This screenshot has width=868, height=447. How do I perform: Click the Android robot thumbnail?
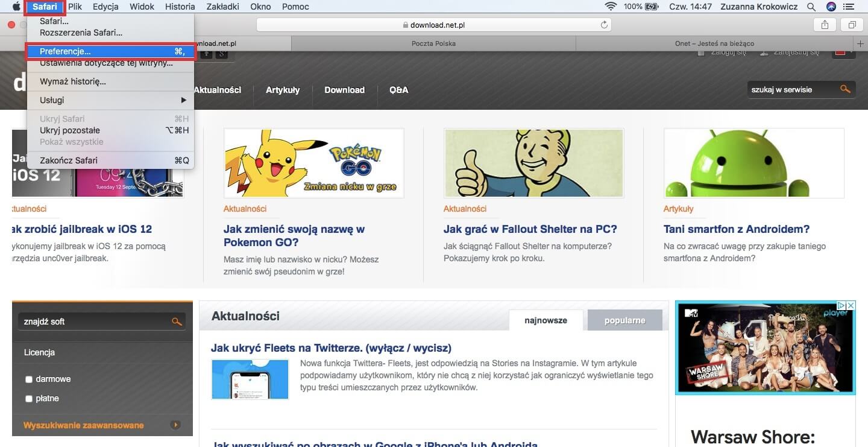click(753, 163)
